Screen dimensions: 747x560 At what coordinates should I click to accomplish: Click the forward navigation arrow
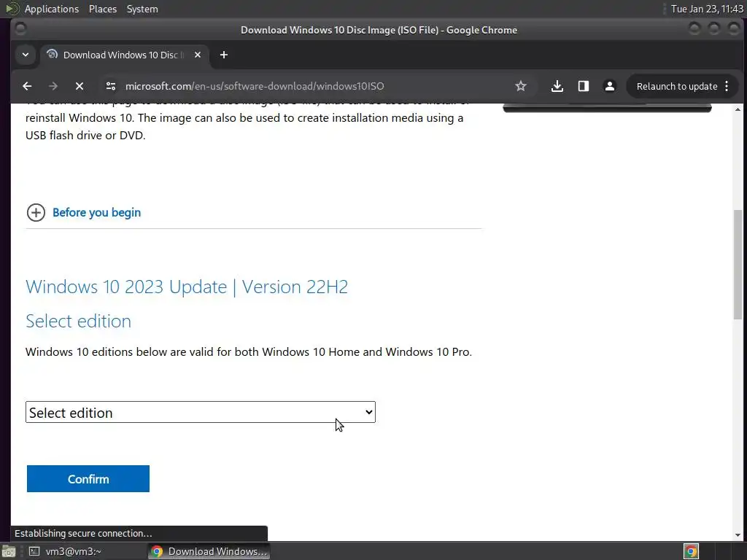click(x=53, y=86)
